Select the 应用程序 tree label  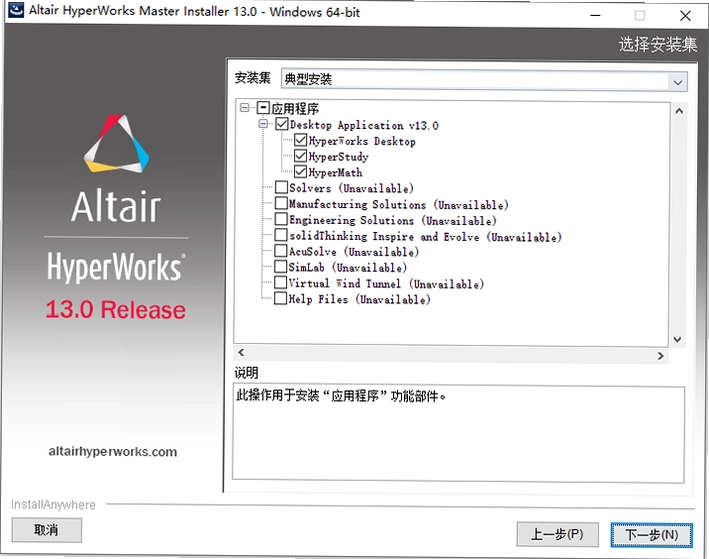point(295,109)
